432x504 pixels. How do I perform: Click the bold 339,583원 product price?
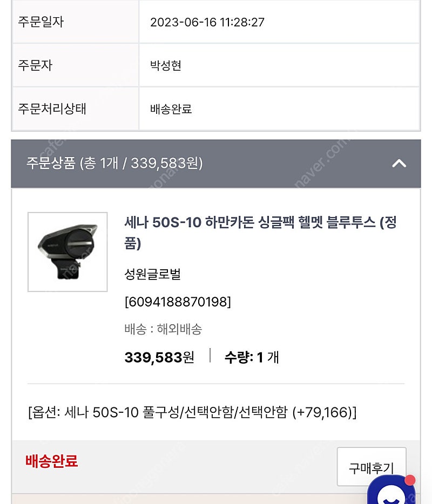pos(159,357)
